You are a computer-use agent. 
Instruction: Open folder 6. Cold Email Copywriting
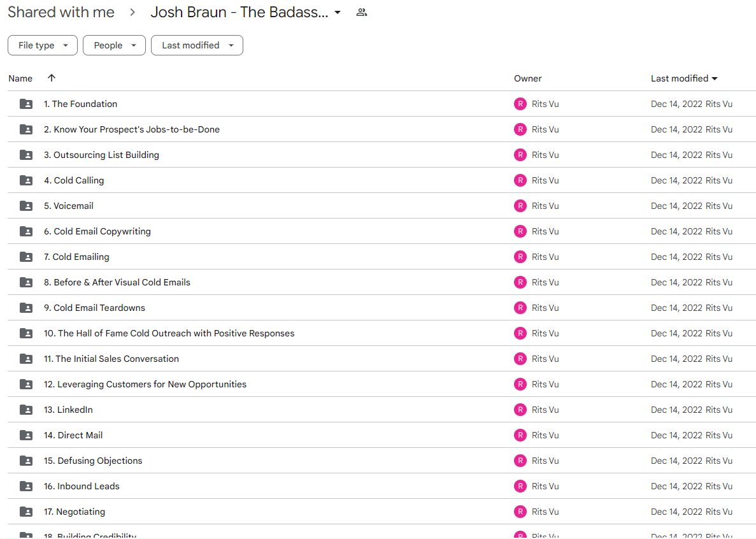[97, 231]
